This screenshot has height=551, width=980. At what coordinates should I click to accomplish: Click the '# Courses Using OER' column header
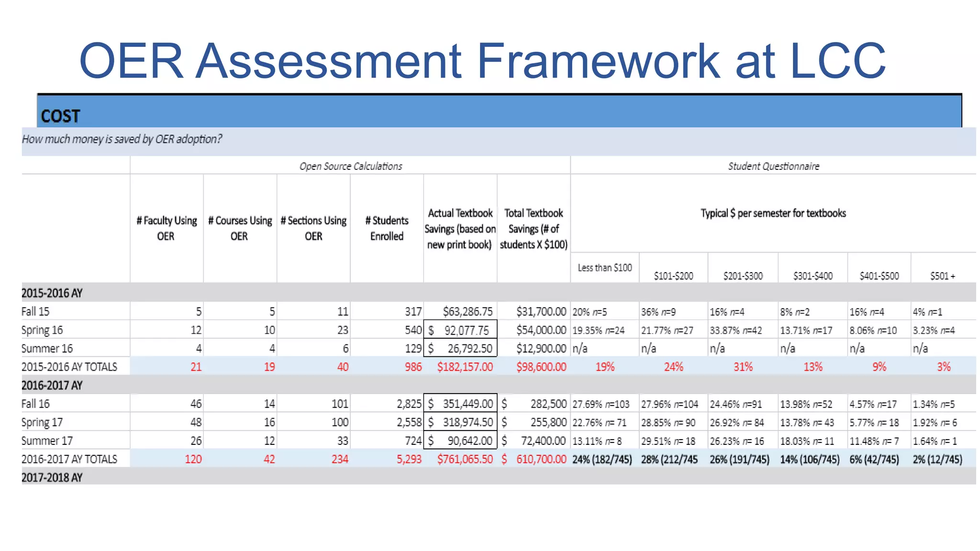[240, 228]
